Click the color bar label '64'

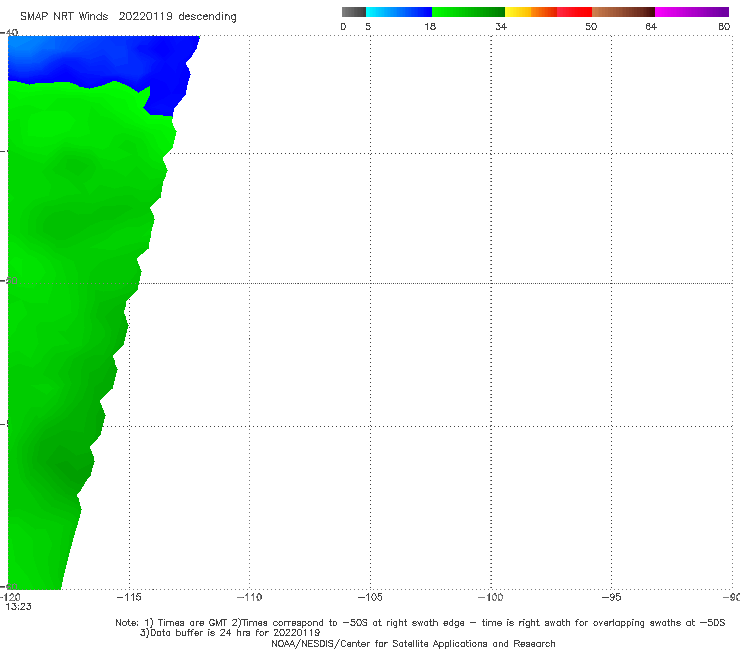click(x=651, y=27)
